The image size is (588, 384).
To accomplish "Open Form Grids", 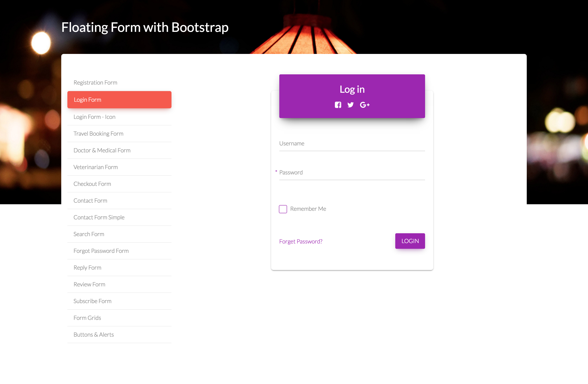I will (119, 318).
